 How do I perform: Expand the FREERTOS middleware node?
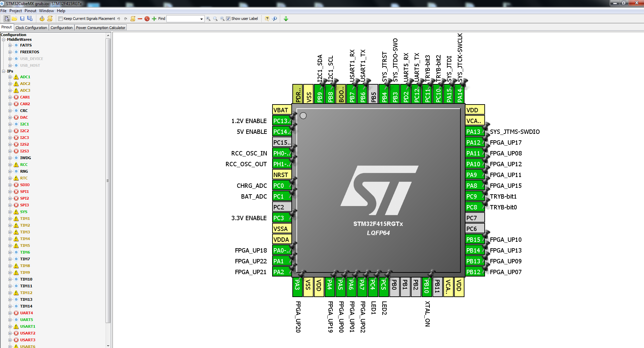[10, 52]
